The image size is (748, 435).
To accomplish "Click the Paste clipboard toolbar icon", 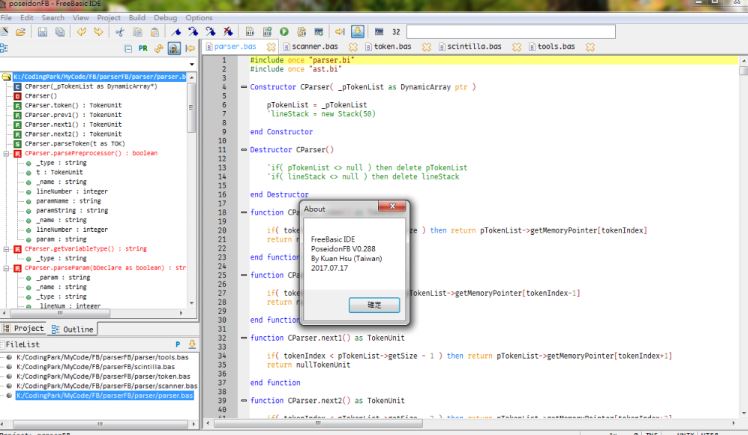I will 155,32.
